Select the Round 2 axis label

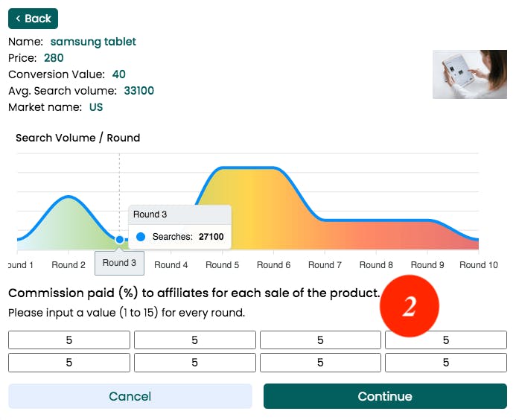tap(69, 264)
